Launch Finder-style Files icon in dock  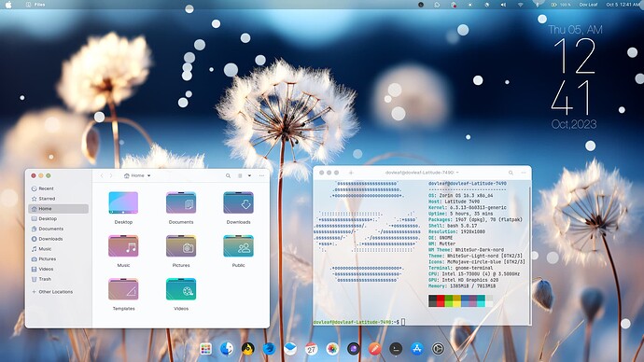(227, 349)
